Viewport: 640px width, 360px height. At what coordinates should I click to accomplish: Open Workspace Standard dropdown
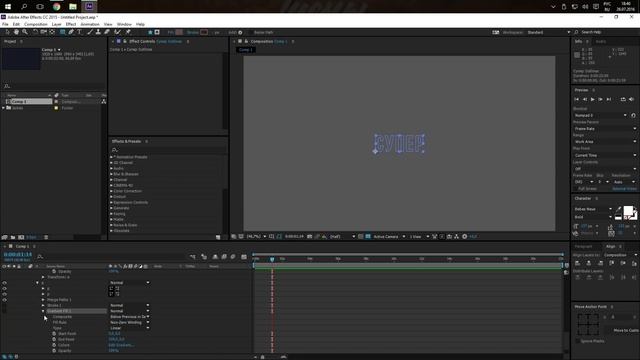(x=548, y=32)
